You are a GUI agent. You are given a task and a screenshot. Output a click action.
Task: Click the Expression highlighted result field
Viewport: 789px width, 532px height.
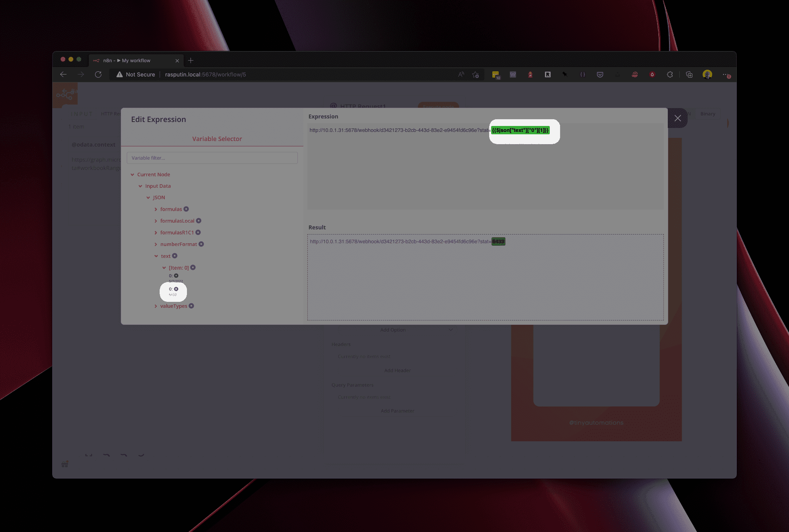click(497, 241)
